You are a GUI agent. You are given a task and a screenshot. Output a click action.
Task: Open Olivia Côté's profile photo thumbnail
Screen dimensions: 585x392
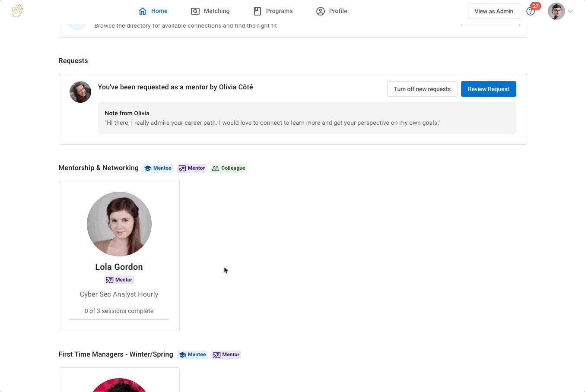click(80, 92)
